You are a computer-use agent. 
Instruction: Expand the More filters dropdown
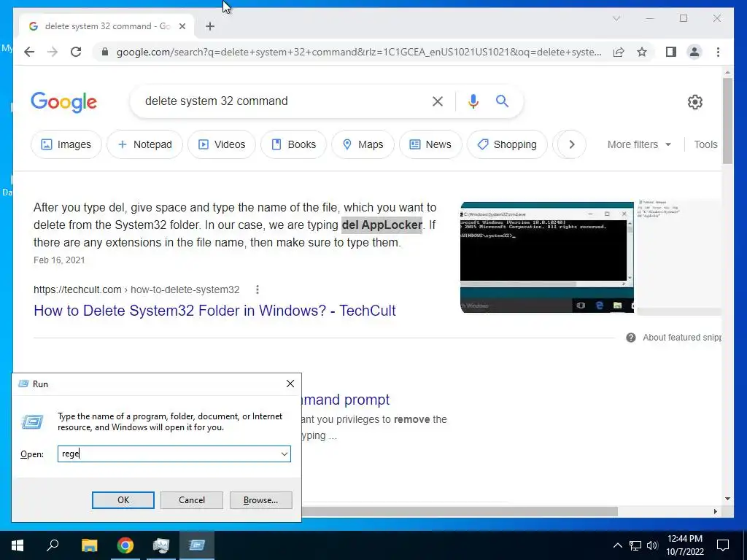(639, 144)
